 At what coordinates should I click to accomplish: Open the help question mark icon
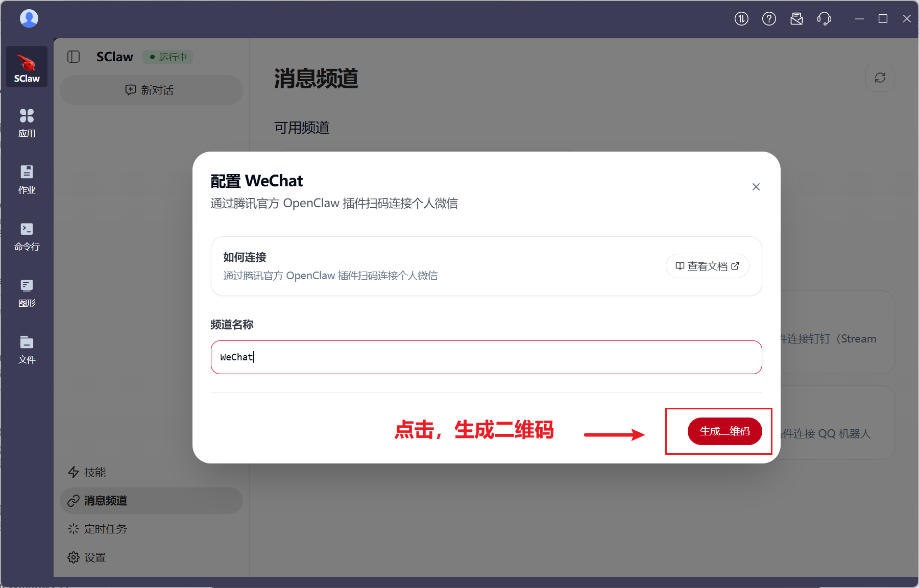click(769, 19)
